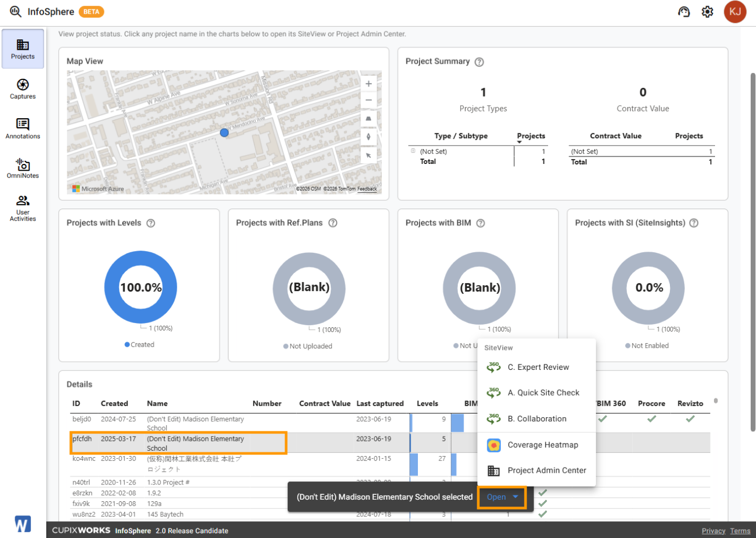756x538 pixels.
Task: Click the InfoSphere magnifier logo icon
Action: pos(16,12)
